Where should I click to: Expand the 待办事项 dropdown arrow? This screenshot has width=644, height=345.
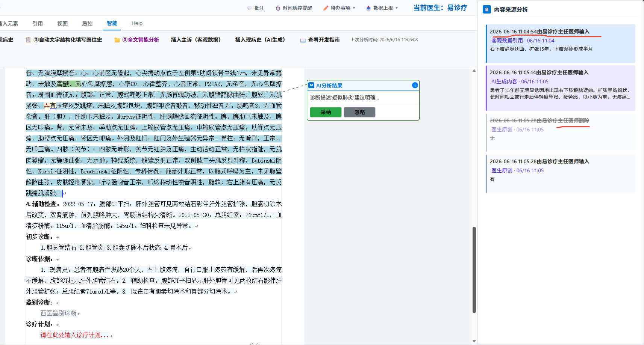click(354, 8)
